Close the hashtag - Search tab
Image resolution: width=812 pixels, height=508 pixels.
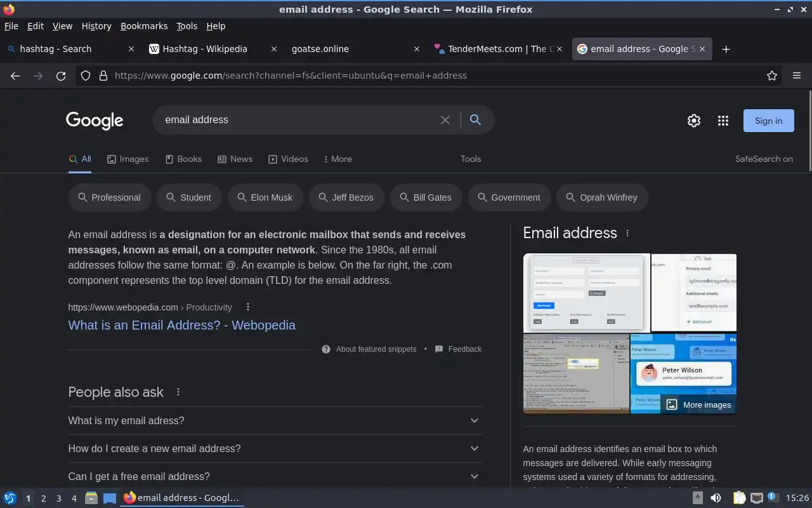[x=131, y=49]
